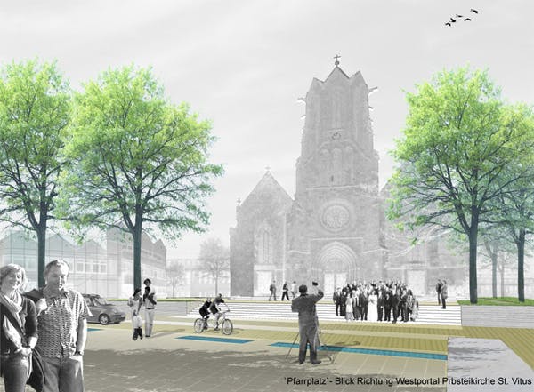Click the cross atop the church tower
The image size is (534, 392).
pyautogui.click(x=337, y=60)
